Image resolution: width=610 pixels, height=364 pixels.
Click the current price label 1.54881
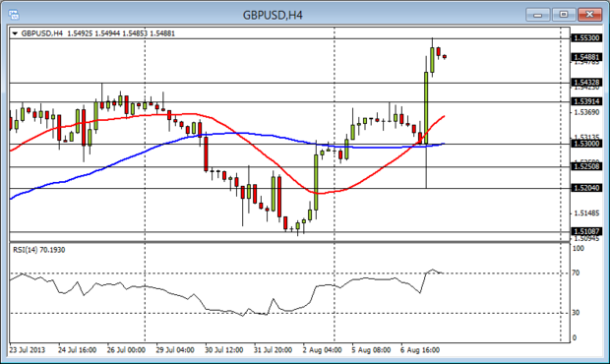tap(586, 58)
